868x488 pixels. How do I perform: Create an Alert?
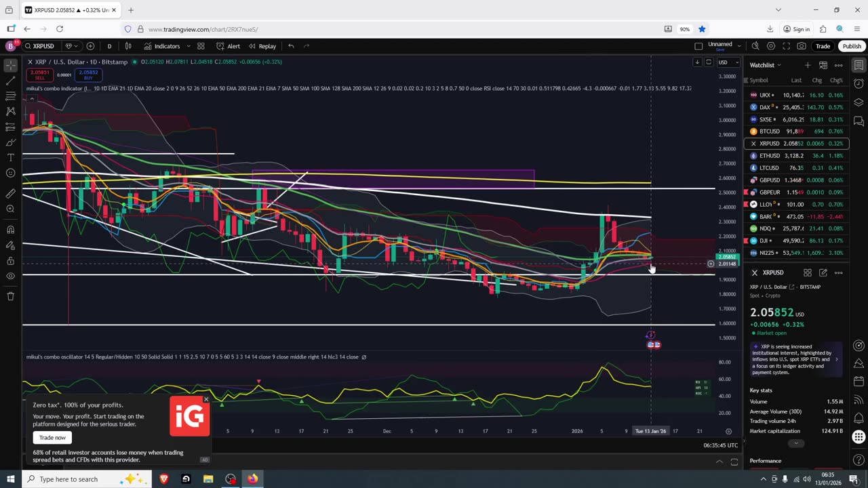point(228,46)
